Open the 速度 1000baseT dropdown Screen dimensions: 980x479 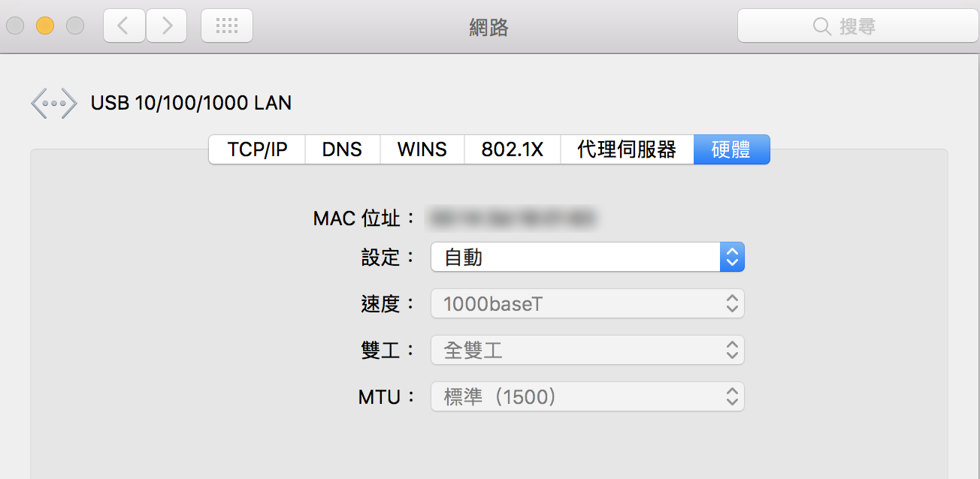pyautogui.click(x=587, y=304)
